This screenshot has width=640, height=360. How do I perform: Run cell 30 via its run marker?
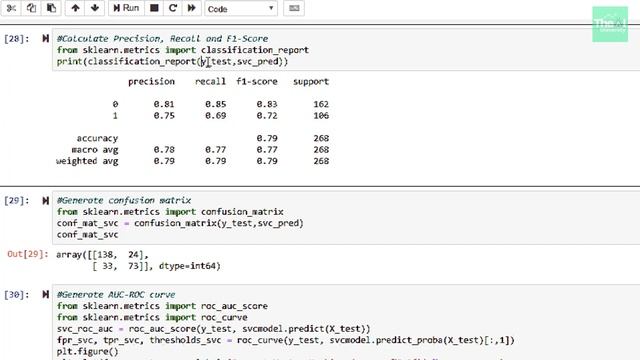[45, 294]
